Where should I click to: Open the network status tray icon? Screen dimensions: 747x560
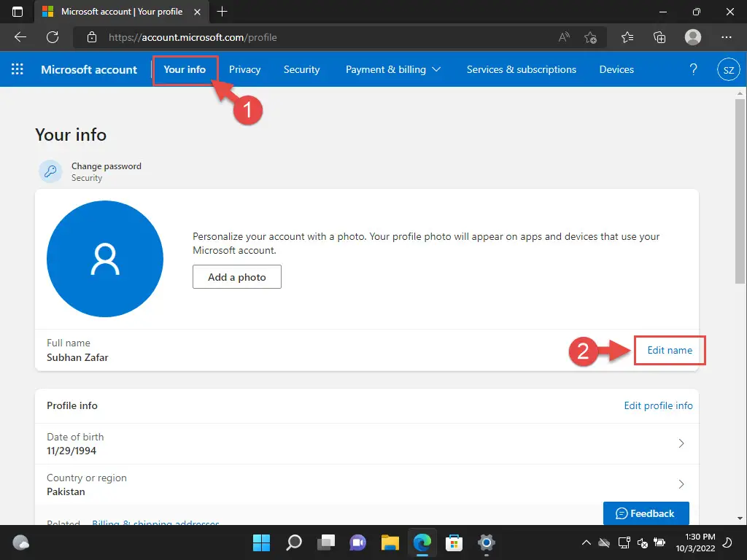pyautogui.click(x=624, y=542)
